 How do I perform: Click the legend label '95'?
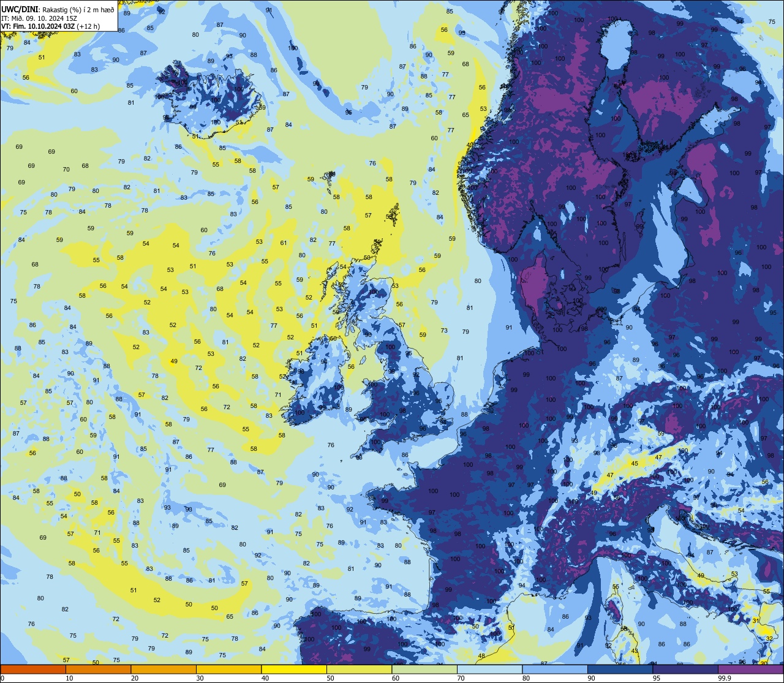[x=657, y=678]
